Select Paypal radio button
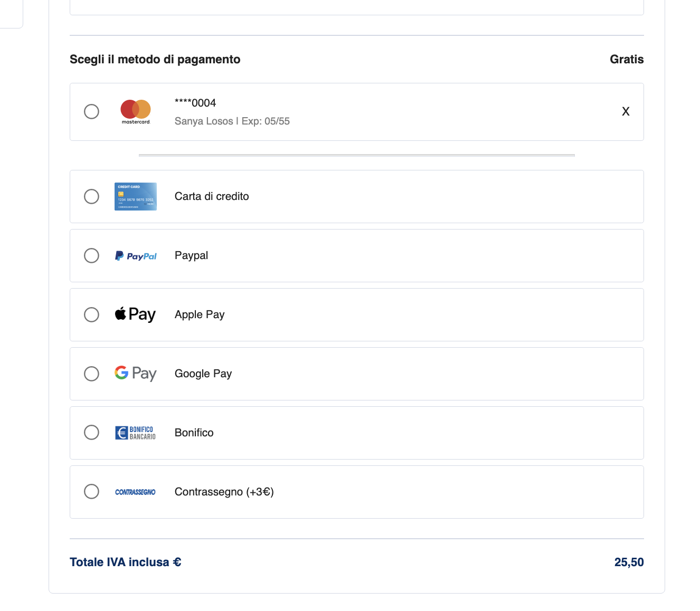 coord(91,255)
